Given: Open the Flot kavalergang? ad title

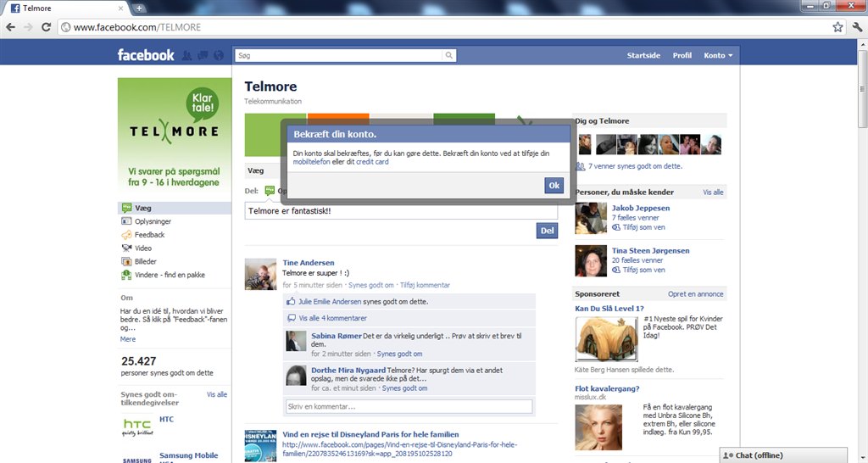Looking at the screenshot, I should click(x=607, y=388).
